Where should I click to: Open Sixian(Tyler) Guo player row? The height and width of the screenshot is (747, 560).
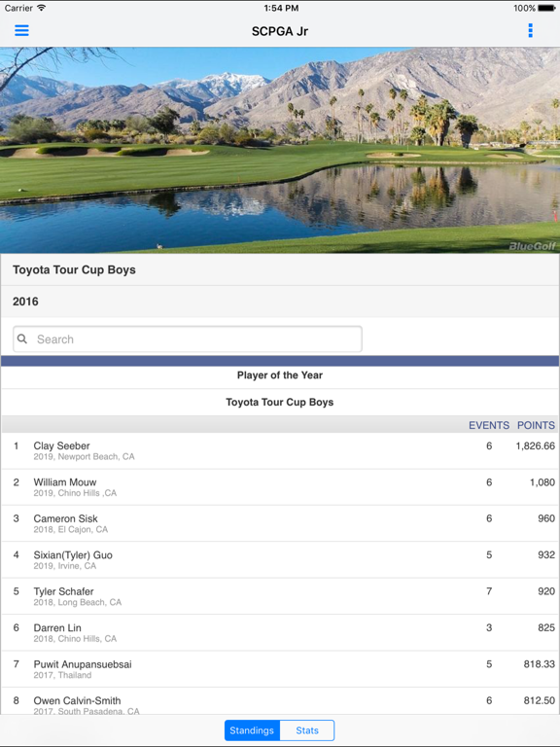[280, 560]
